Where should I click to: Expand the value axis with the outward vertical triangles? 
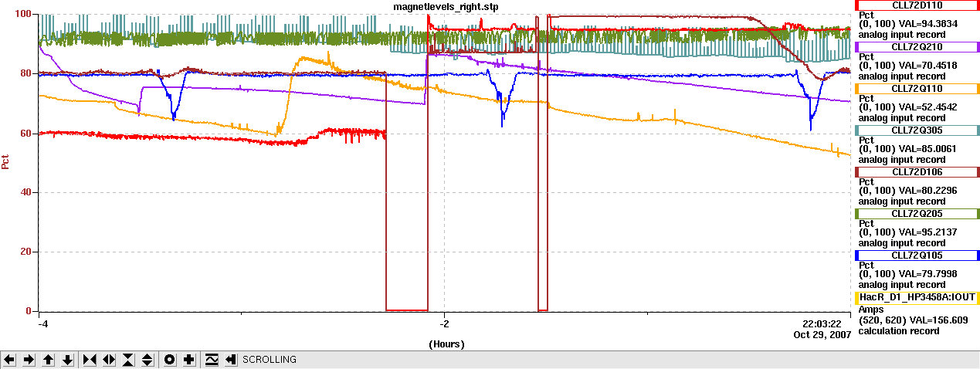pos(148,360)
